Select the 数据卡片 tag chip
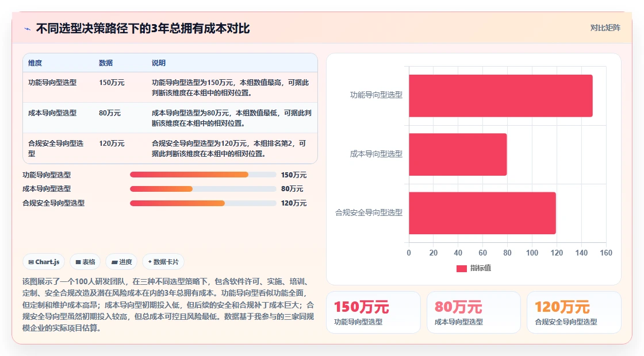Screen dimensions: 644x356 163,262
